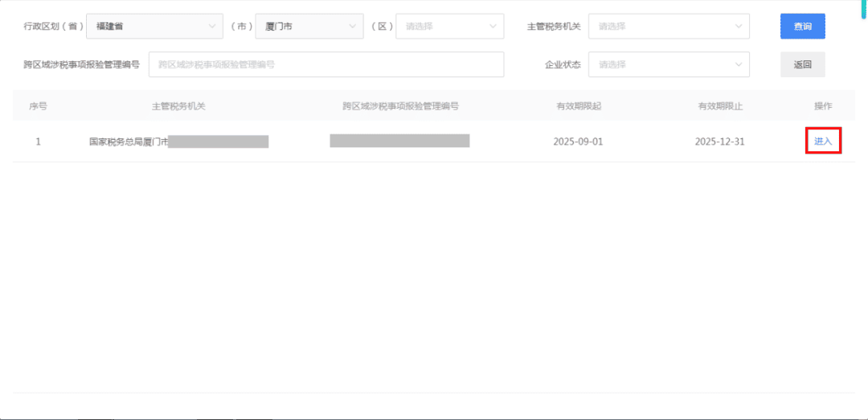Click the 有效期限止 column header
Image resolution: width=868 pixels, height=420 pixels.
click(x=719, y=106)
